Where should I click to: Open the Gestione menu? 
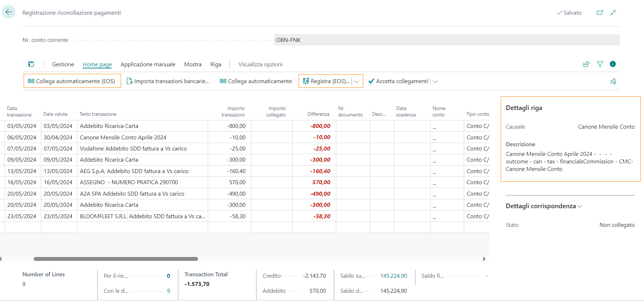click(x=63, y=64)
